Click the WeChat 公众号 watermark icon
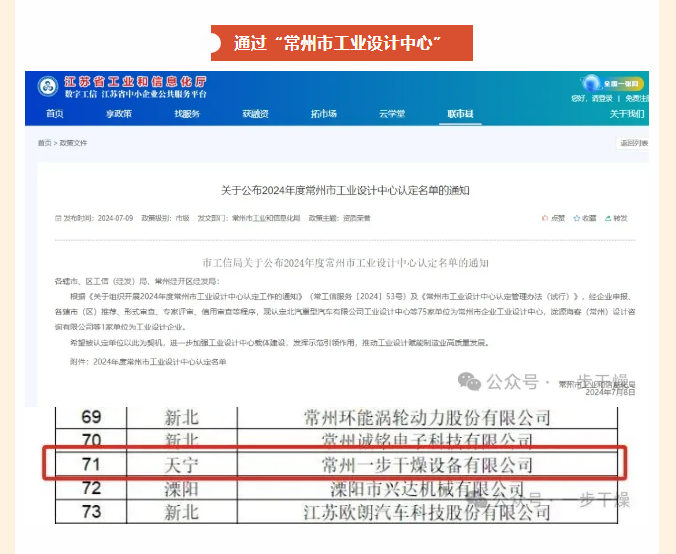 pos(468,381)
